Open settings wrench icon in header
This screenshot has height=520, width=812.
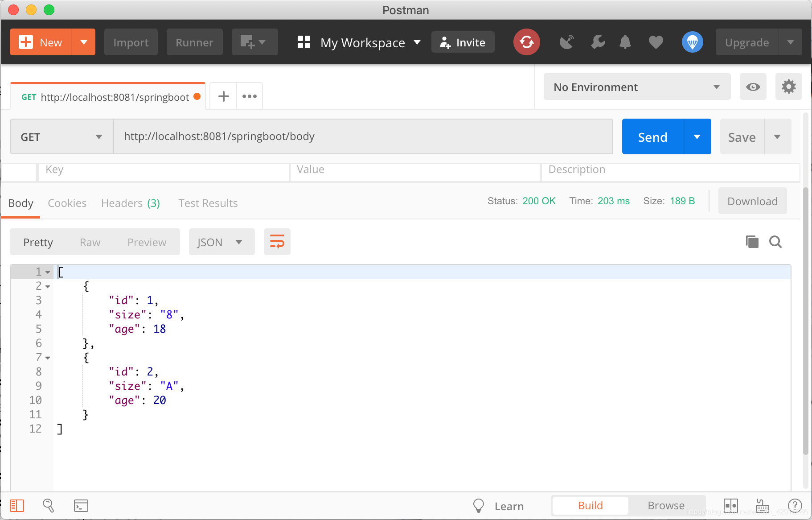click(x=598, y=42)
